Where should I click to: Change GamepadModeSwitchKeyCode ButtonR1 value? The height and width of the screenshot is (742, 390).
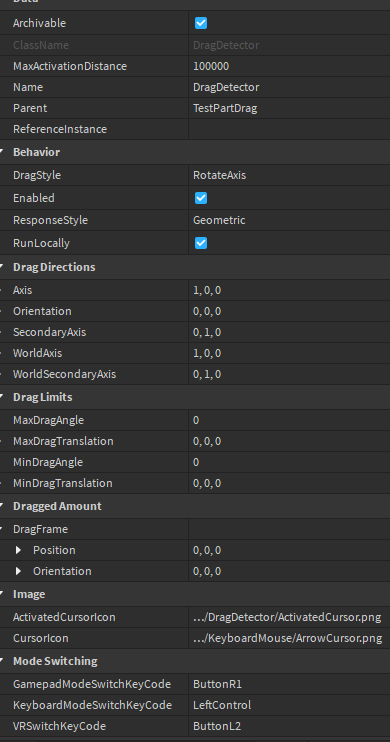coord(289,684)
